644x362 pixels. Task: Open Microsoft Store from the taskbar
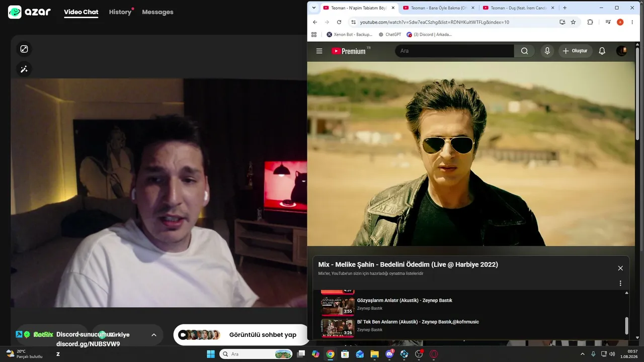(x=345, y=354)
